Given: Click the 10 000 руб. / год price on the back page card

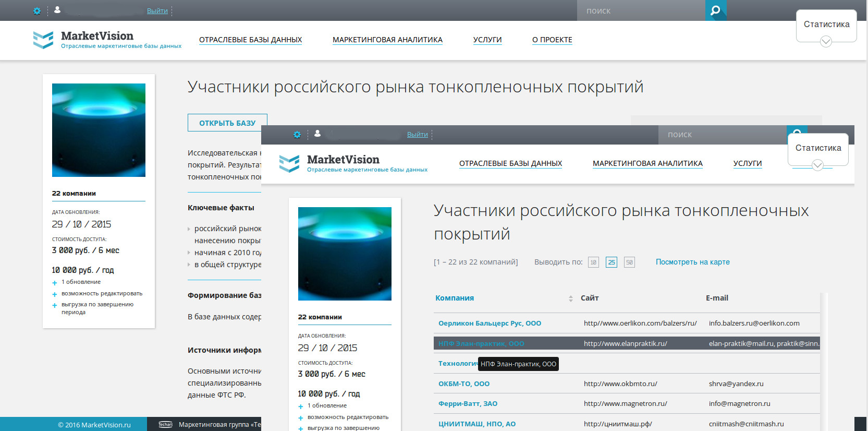Looking at the screenshot, I should coord(83,270).
